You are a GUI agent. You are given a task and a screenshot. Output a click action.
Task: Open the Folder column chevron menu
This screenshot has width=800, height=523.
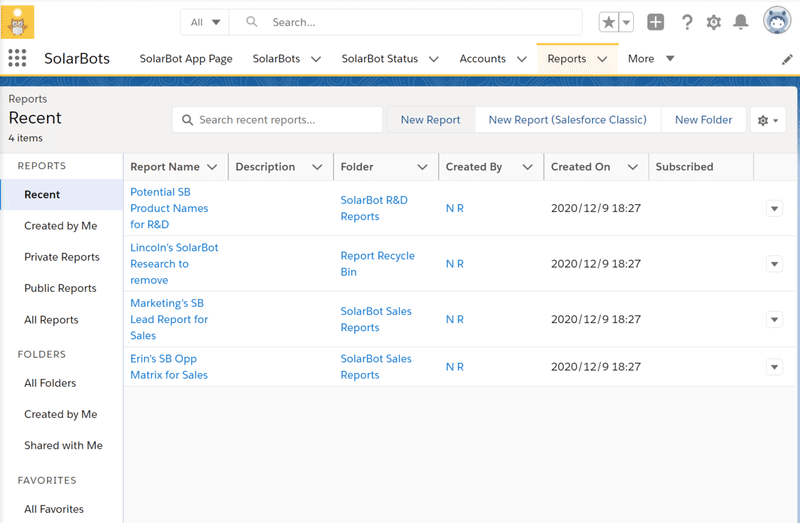tap(422, 167)
